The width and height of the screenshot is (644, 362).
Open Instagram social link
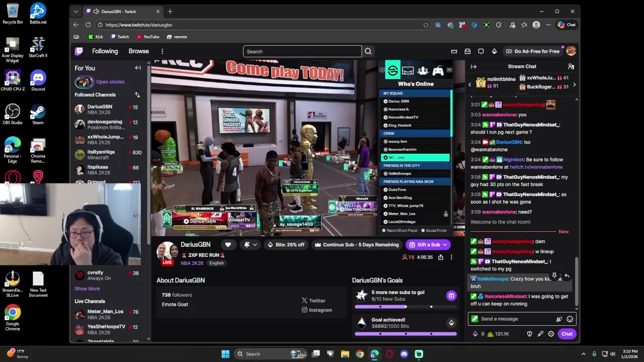tap(316, 310)
